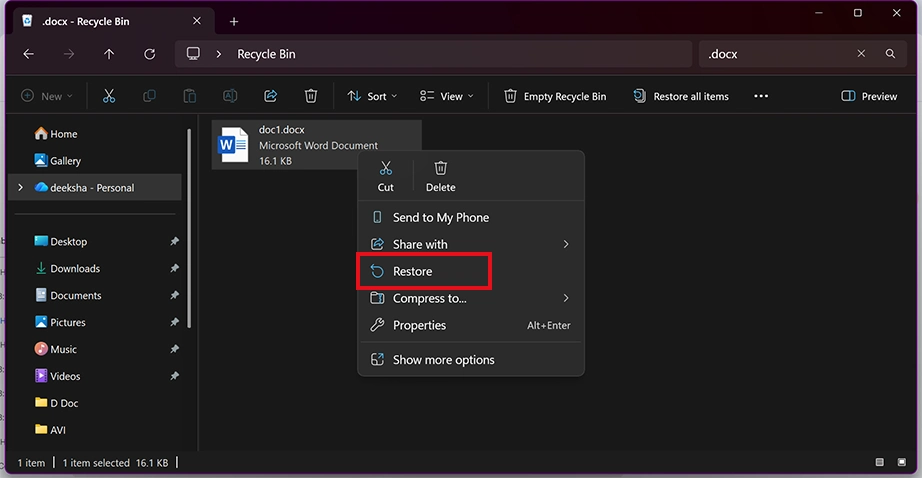Select the doc1.docx file name
922x478 pixels.
(282, 129)
